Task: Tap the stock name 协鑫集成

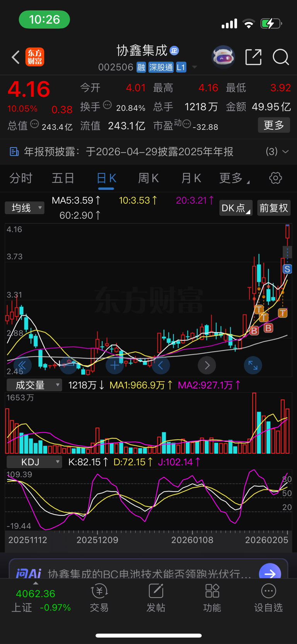Action: (x=142, y=50)
